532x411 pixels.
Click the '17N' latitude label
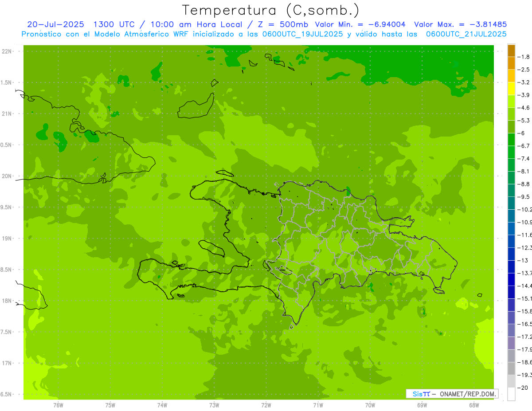(7, 363)
